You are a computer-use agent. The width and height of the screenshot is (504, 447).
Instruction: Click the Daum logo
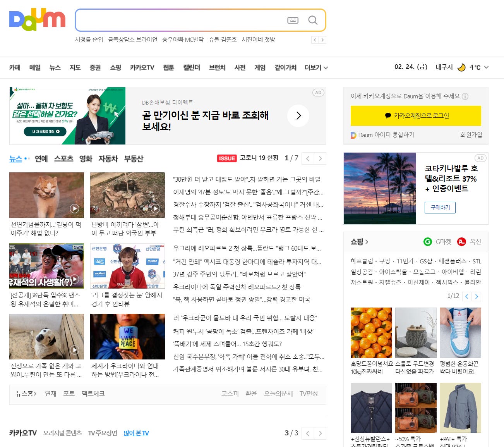[37, 19]
